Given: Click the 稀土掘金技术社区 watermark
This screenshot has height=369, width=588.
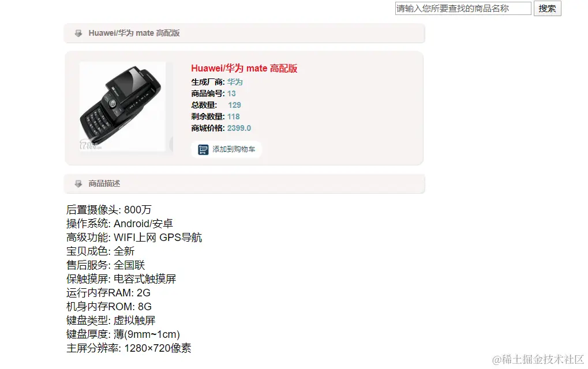Looking at the screenshot, I should click(538, 360).
